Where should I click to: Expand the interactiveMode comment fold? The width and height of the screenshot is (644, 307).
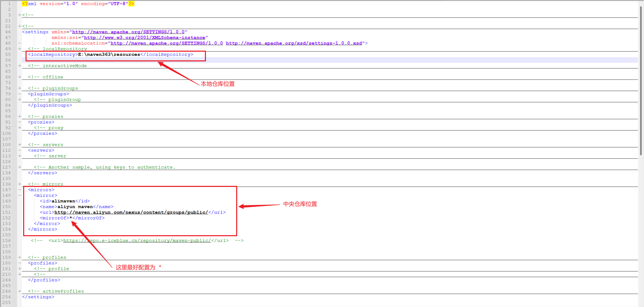pos(19,66)
